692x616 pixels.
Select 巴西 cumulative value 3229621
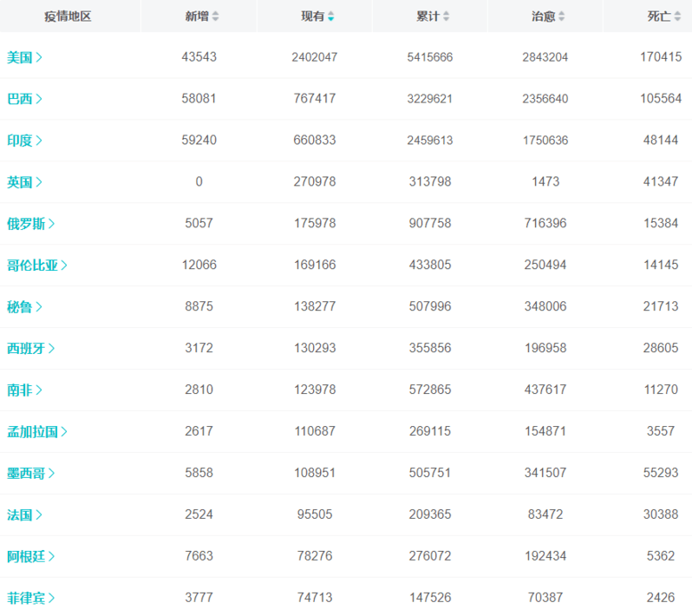pyautogui.click(x=430, y=98)
